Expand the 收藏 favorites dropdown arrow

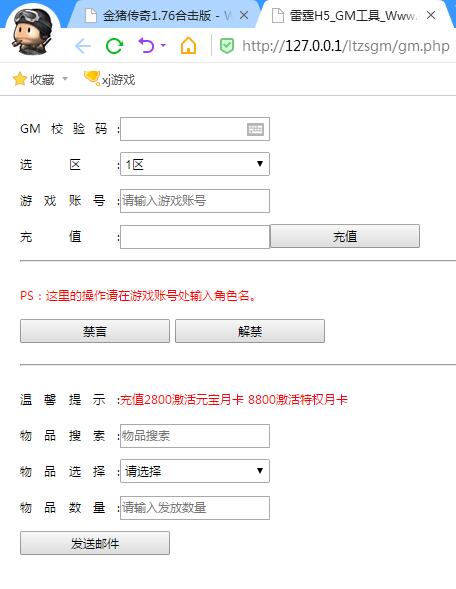(x=65, y=79)
